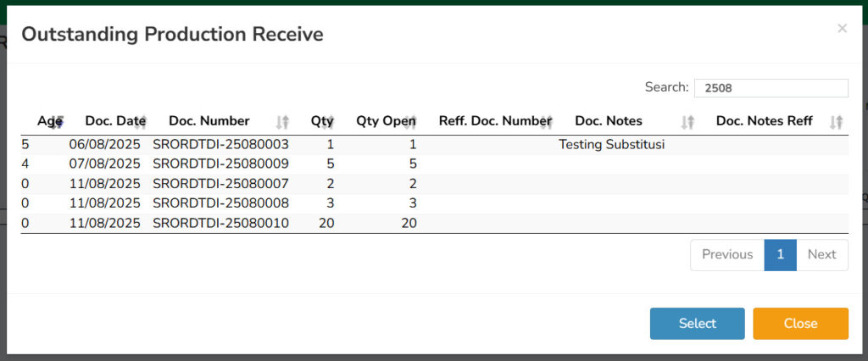Screen dimensions: 868x361
Task: Click the Select button
Action: (697, 324)
